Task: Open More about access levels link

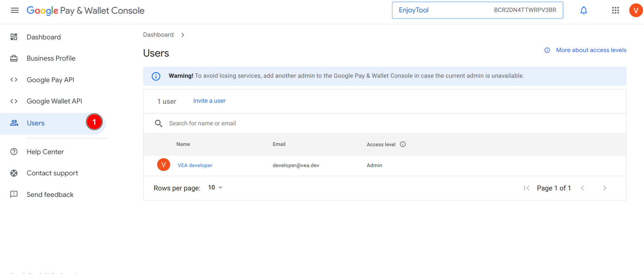Action: 591,50
